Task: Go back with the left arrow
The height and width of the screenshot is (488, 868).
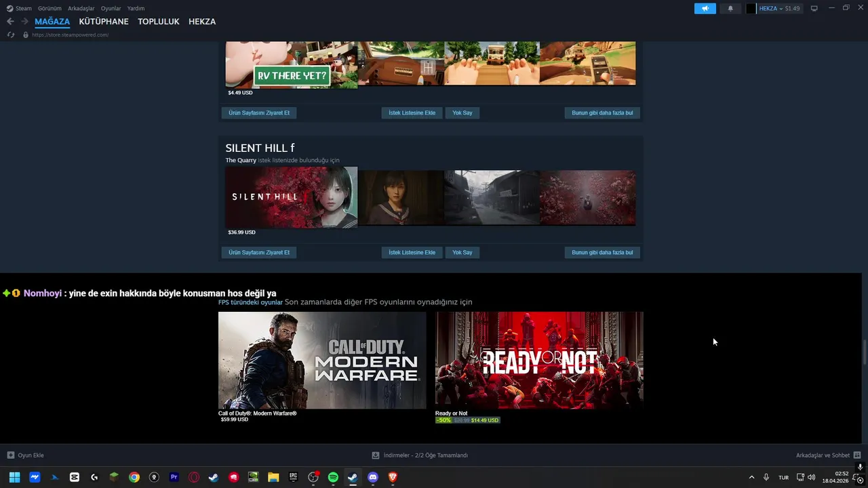Action: click(x=10, y=22)
